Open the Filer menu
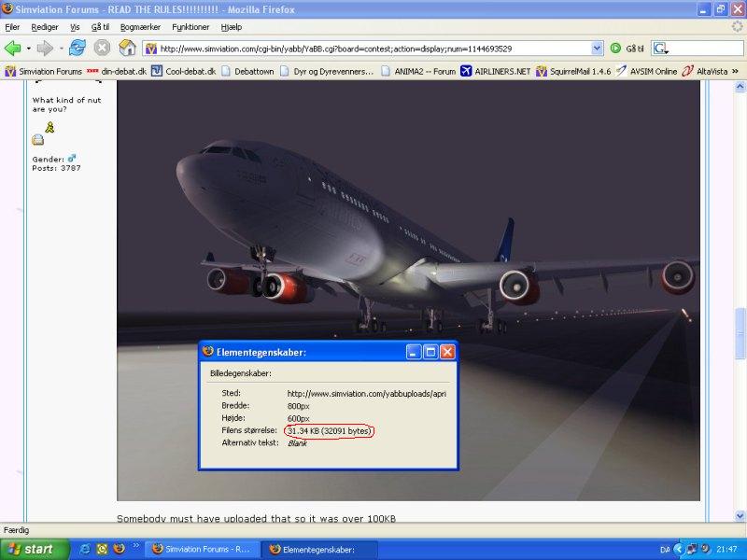 coord(12,27)
